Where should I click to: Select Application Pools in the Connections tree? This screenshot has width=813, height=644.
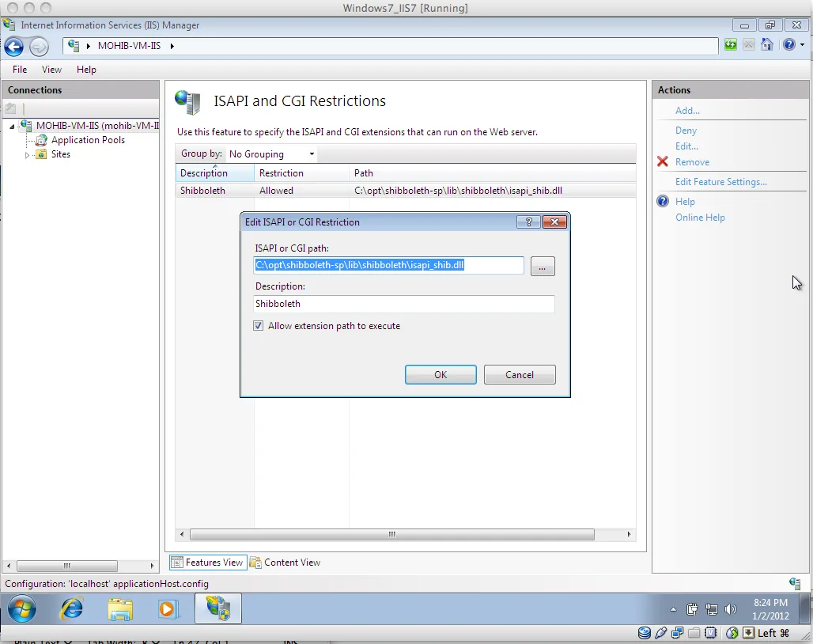pos(88,140)
